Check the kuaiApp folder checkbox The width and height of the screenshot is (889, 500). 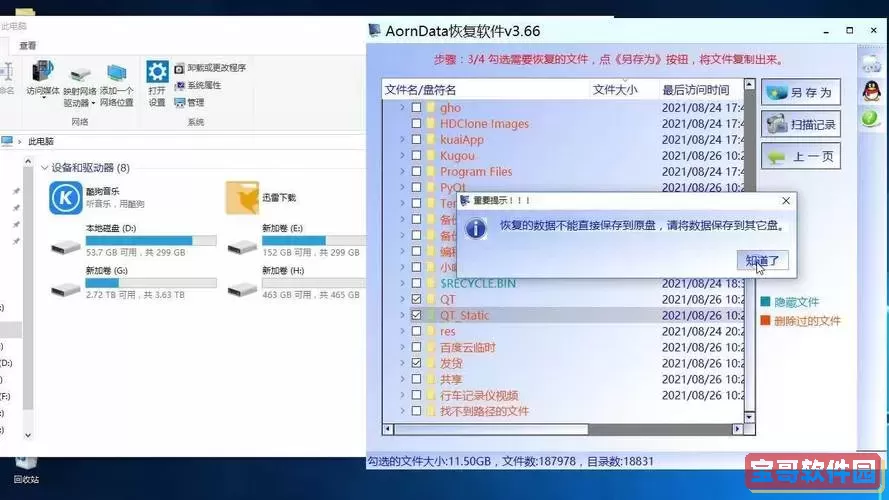(416, 139)
